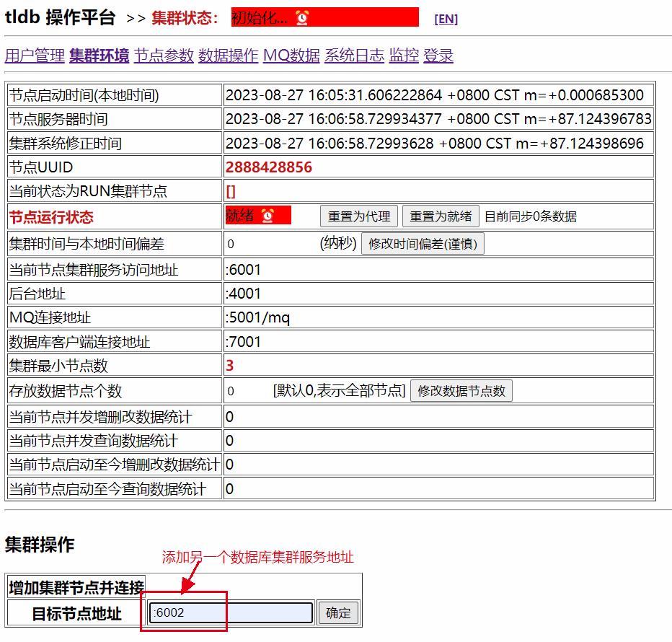
Task: Focus the 目标节点地址 input field
Action: (231, 613)
